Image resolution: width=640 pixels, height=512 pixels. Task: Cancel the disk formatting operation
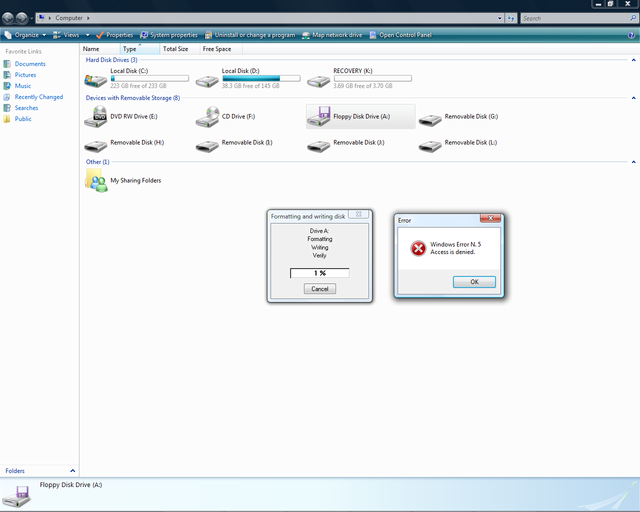(320, 288)
